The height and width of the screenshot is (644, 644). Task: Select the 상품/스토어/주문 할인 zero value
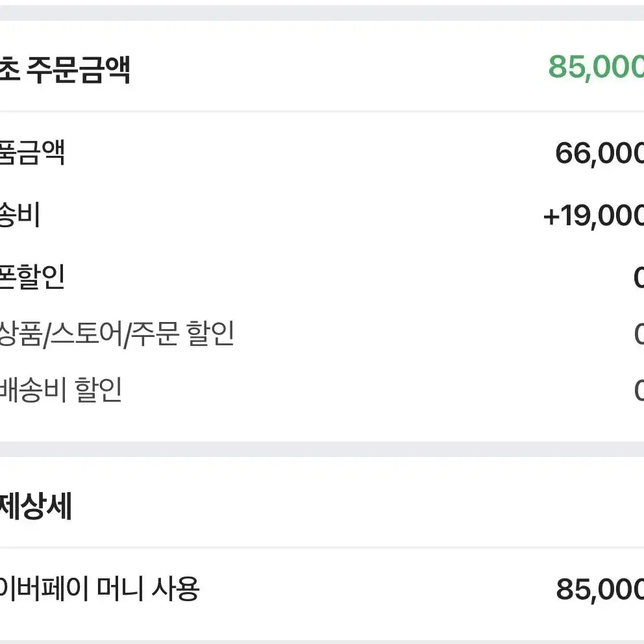[x=639, y=334]
